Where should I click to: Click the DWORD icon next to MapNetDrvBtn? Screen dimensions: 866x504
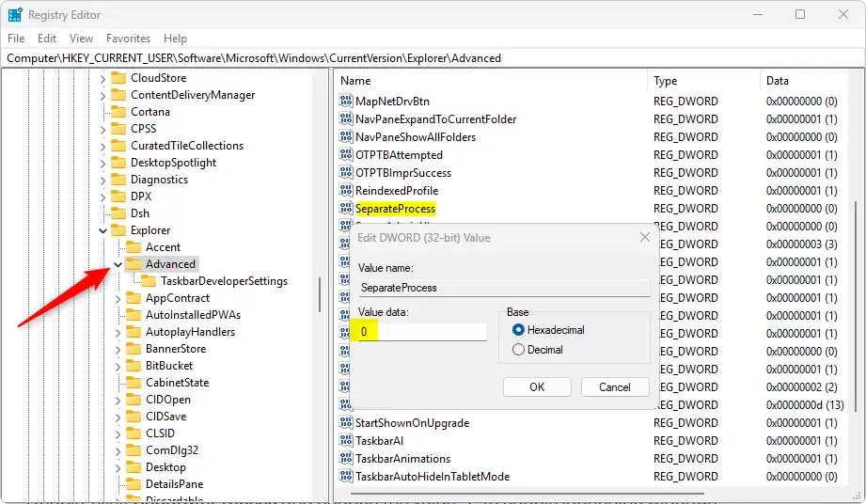tap(346, 101)
